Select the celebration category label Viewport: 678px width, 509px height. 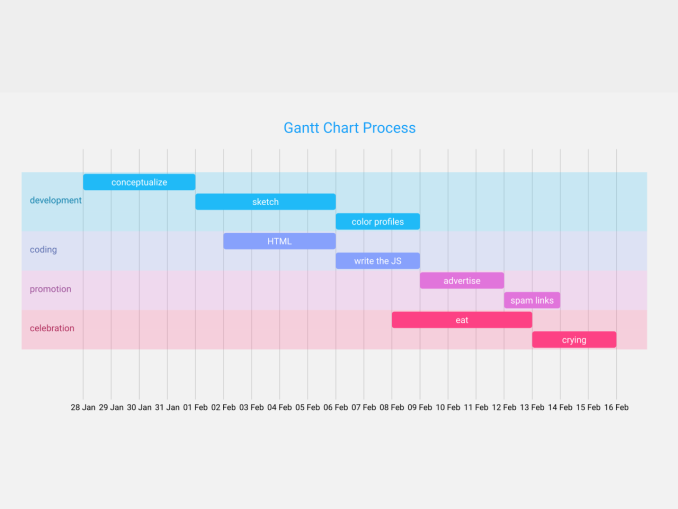(x=52, y=328)
